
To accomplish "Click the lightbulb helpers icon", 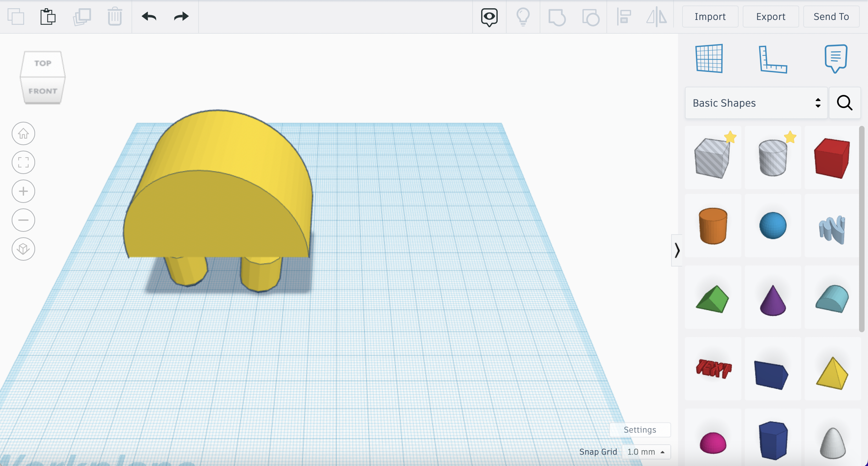I will point(522,17).
